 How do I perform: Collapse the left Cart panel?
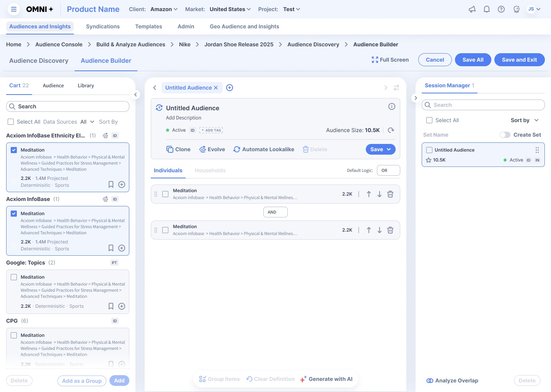pos(135,95)
